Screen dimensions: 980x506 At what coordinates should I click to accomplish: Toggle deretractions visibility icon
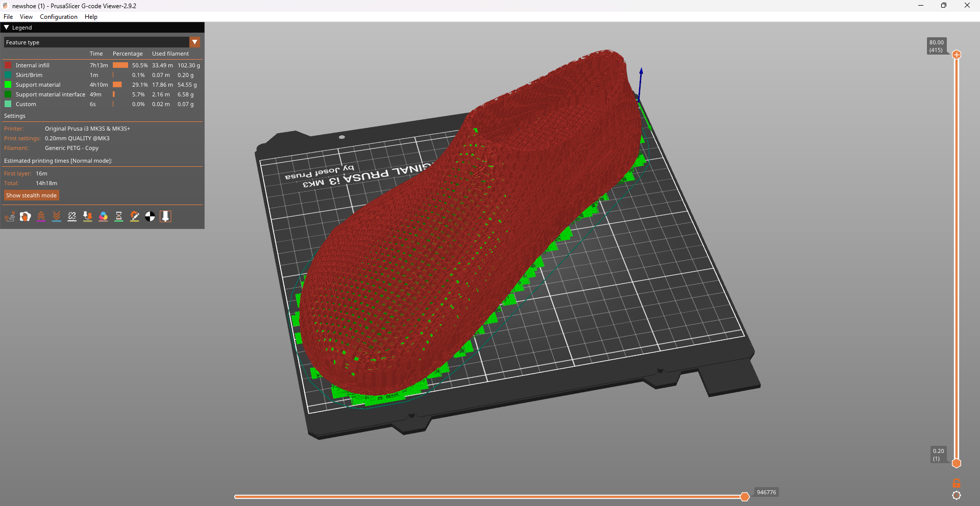[57, 217]
